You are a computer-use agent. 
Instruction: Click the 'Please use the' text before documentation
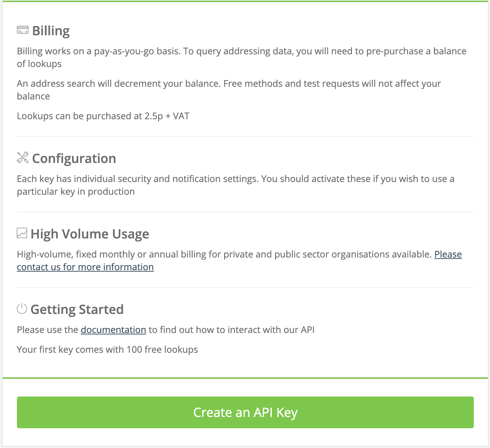(x=48, y=330)
